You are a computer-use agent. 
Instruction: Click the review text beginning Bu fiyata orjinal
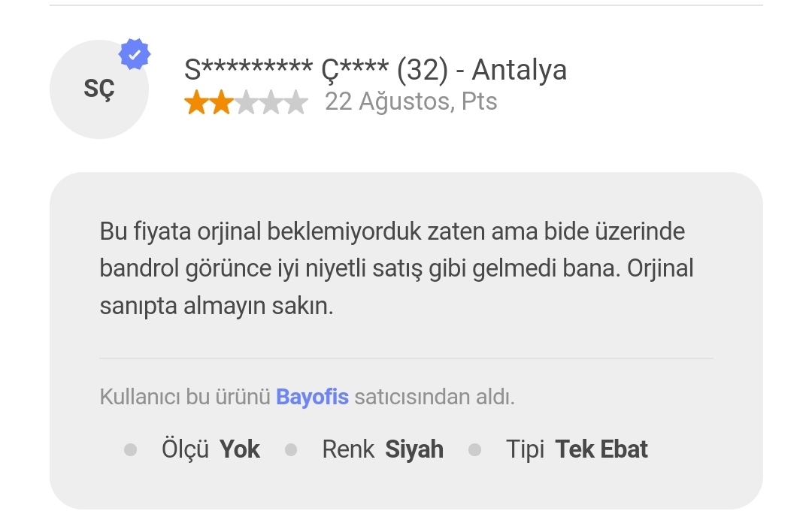(397, 269)
